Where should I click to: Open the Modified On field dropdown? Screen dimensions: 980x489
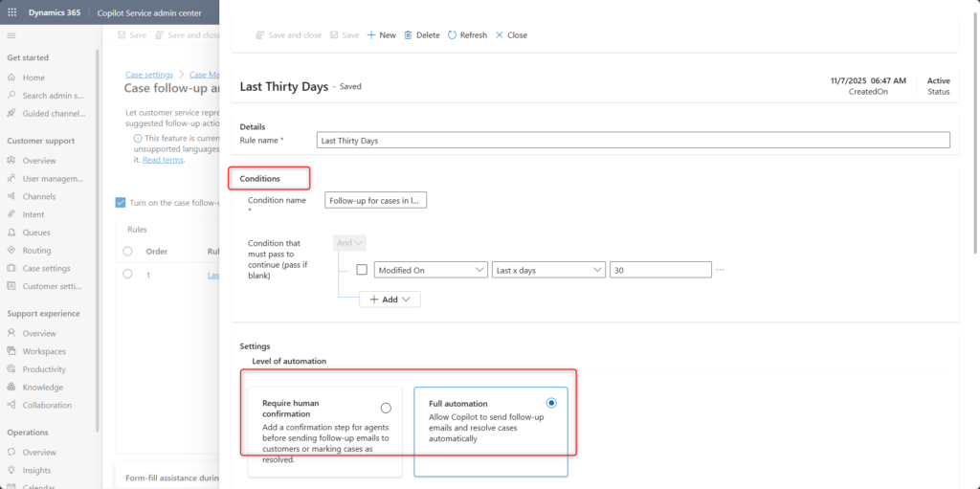pyautogui.click(x=431, y=270)
